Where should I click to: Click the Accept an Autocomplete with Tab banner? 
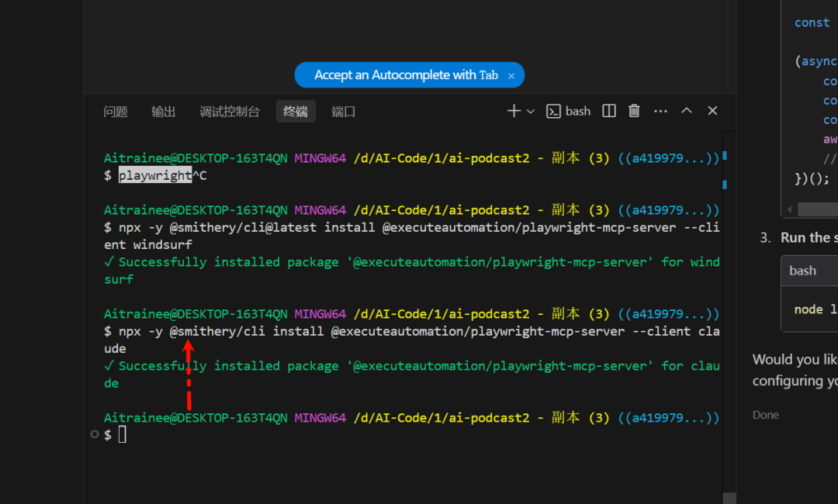tap(405, 75)
